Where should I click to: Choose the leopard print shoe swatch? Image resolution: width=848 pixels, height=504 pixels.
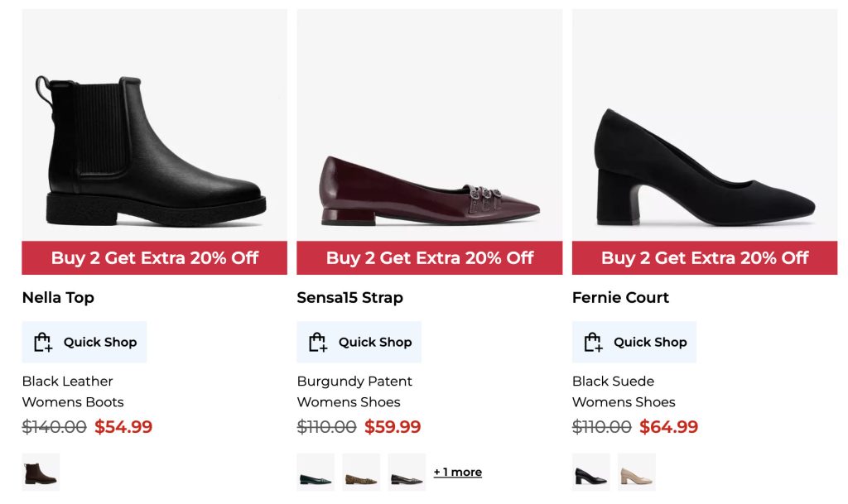[361, 473]
